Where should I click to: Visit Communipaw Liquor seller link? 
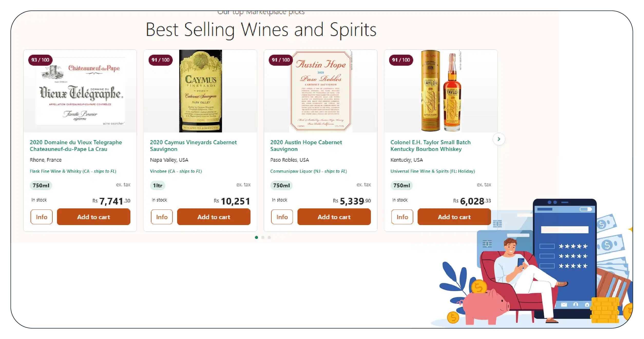point(308,171)
